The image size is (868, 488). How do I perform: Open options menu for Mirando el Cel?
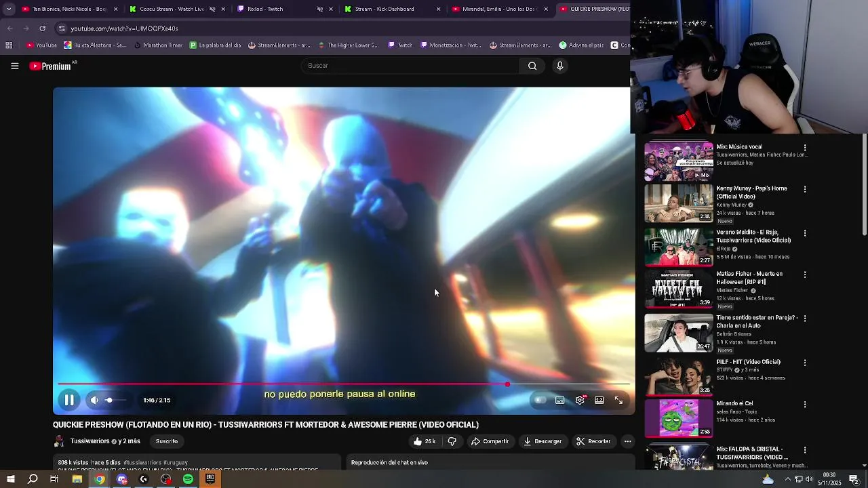(805, 405)
